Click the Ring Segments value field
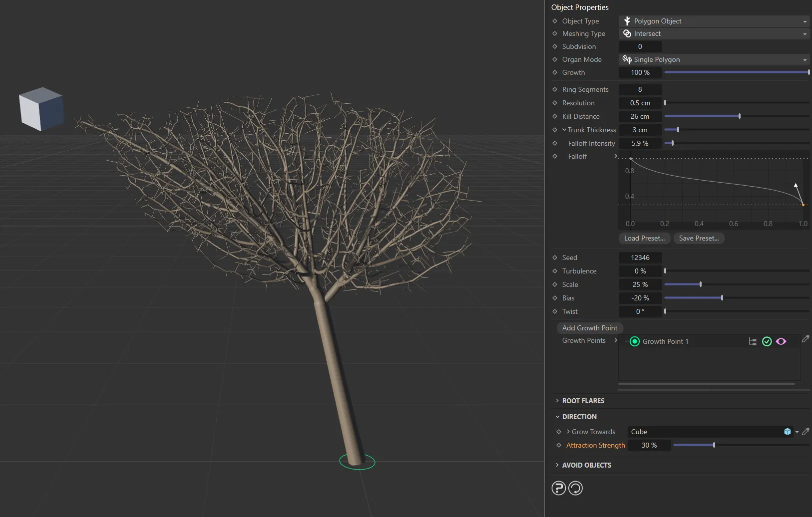Image resolution: width=812 pixels, height=517 pixels. pyautogui.click(x=640, y=89)
